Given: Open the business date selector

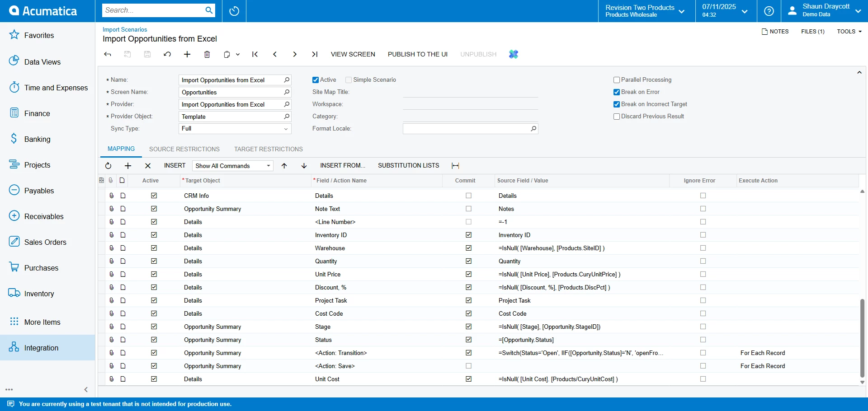Looking at the screenshot, I should tap(725, 11).
